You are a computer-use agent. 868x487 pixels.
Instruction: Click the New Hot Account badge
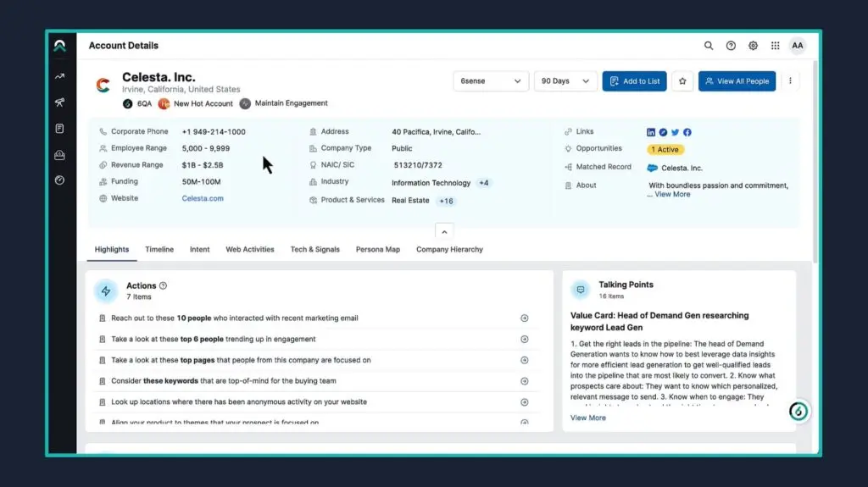[196, 103]
